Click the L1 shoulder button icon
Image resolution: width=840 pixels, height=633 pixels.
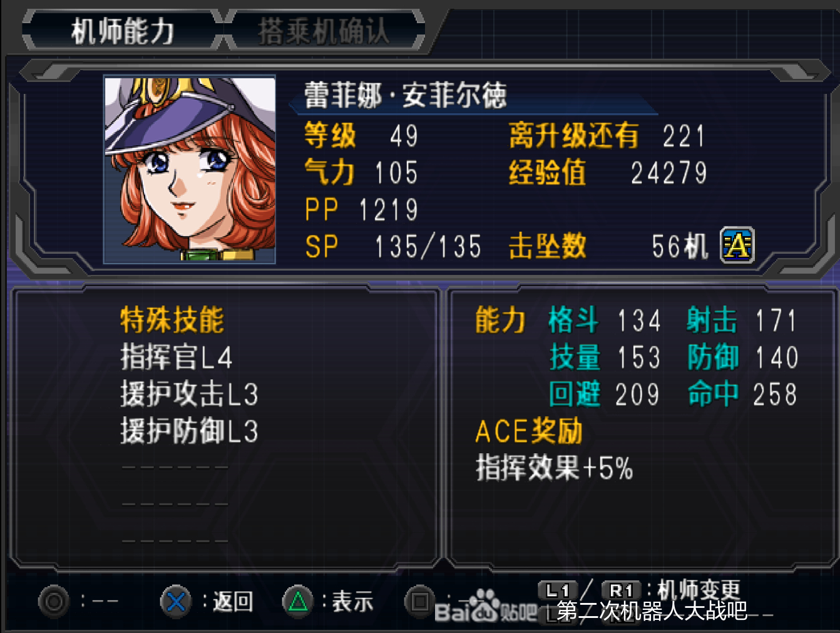click(557, 590)
